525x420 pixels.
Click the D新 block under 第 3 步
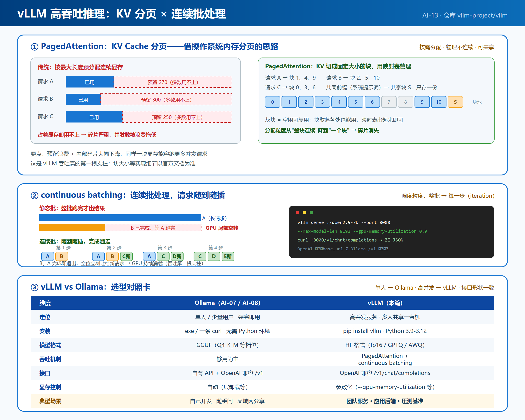click(177, 256)
